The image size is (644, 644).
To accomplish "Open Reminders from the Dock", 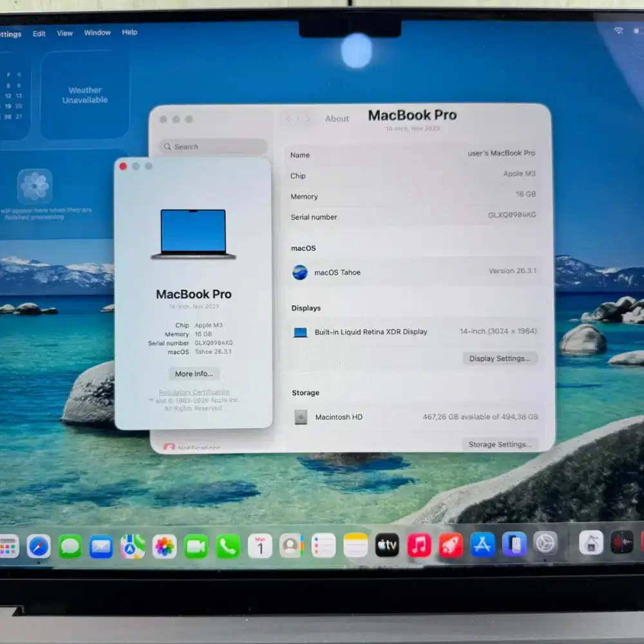I will (324, 546).
